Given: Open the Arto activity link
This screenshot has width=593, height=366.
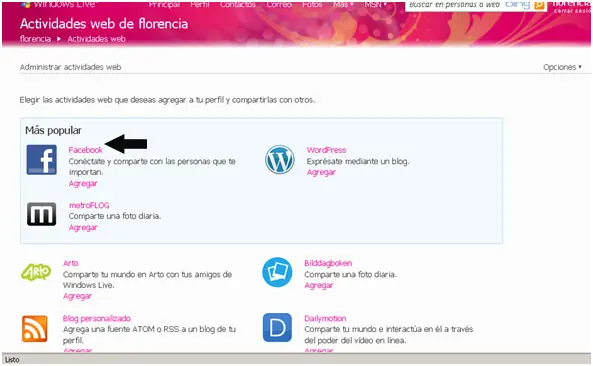Looking at the screenshot, I should 71,263.
